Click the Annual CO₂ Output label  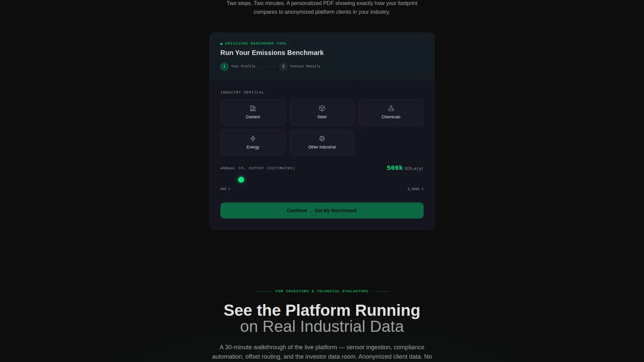(x=258, y=168)
